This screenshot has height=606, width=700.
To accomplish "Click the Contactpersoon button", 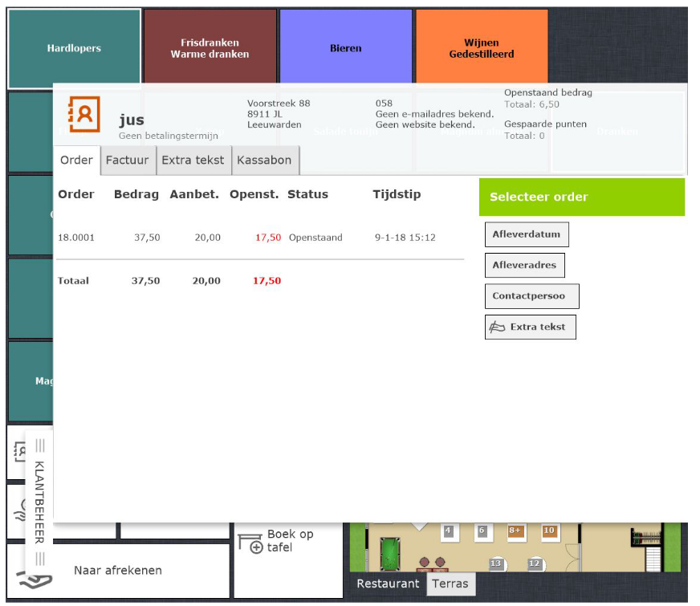I will 531,296.
